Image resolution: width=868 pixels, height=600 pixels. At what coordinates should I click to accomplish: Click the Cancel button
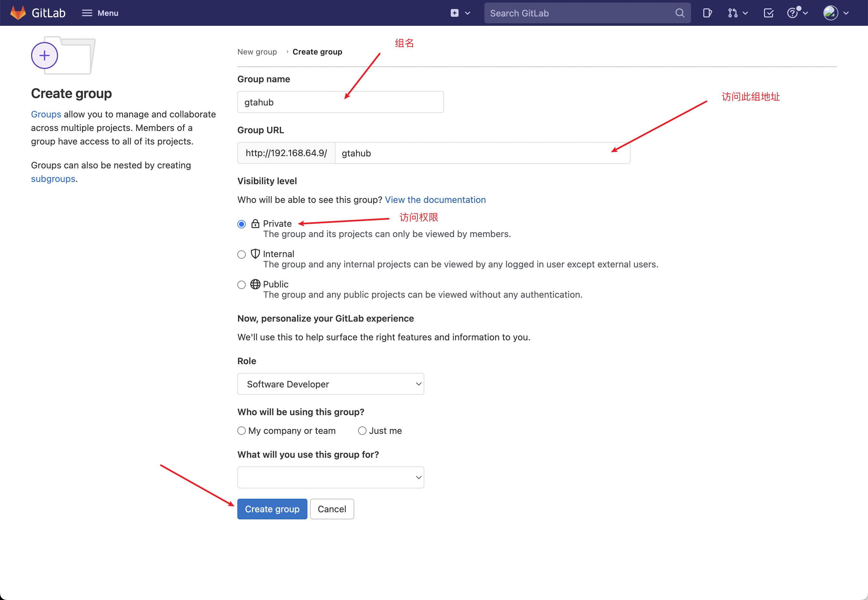[x=332, y=508]
